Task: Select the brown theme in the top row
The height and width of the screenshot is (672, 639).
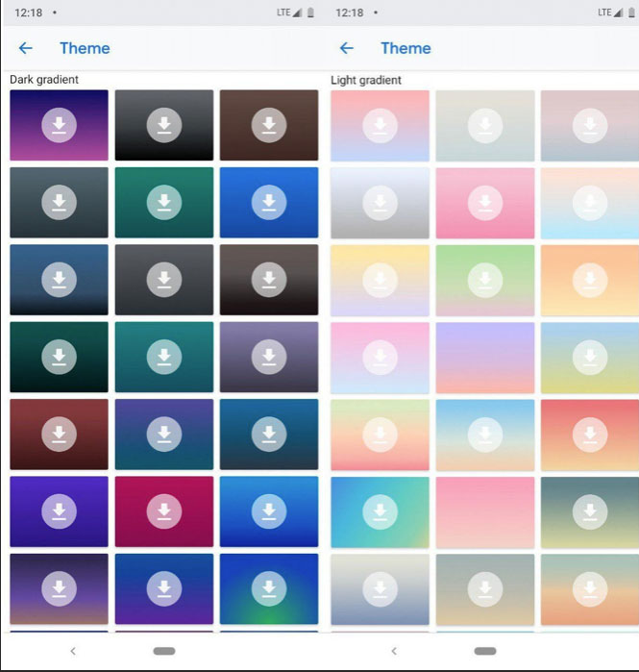Action: pos(268,125)
